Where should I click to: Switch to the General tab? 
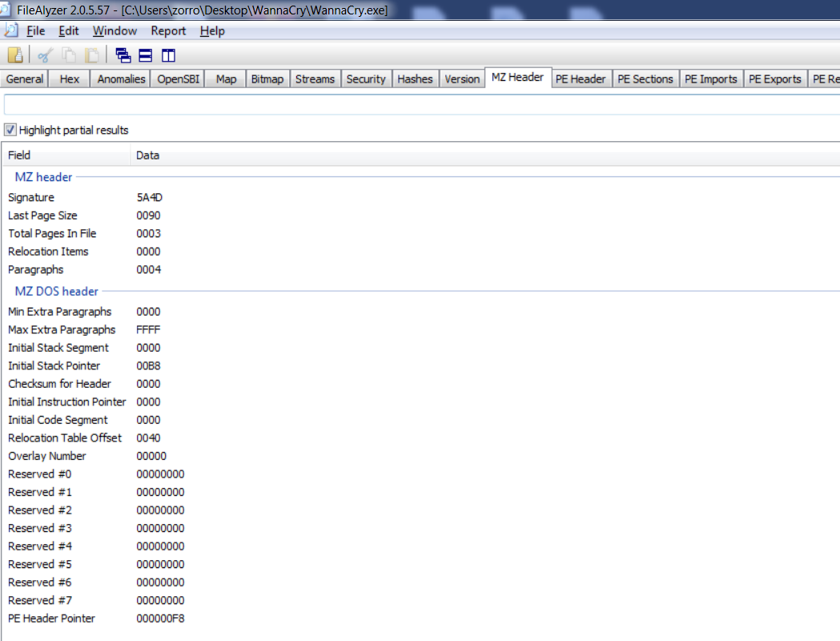(25, 79)
